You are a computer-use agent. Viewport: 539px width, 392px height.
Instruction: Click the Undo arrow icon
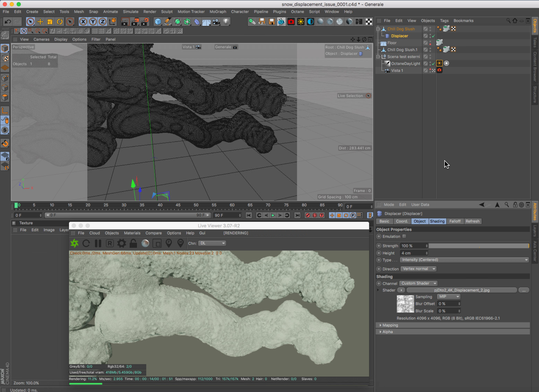(8, 22)
